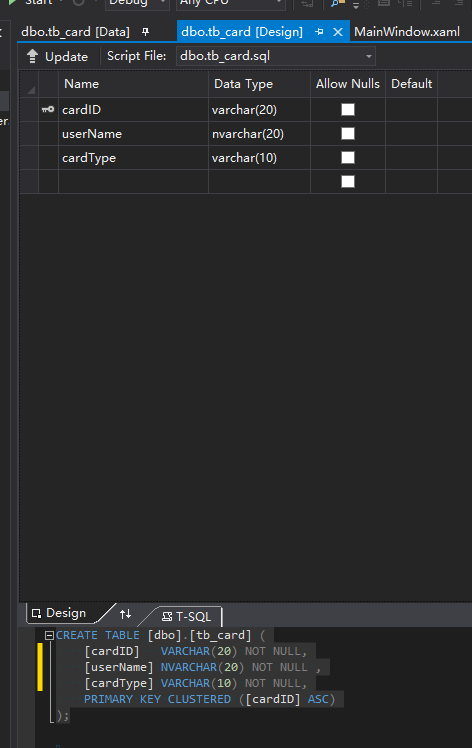
Task: Select the varchar(10) data type cell
Action: tap(259, 158)
